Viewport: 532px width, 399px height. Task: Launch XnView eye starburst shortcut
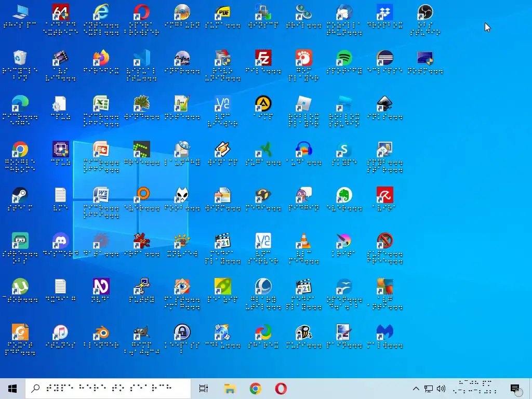click(x=182, y=241)
